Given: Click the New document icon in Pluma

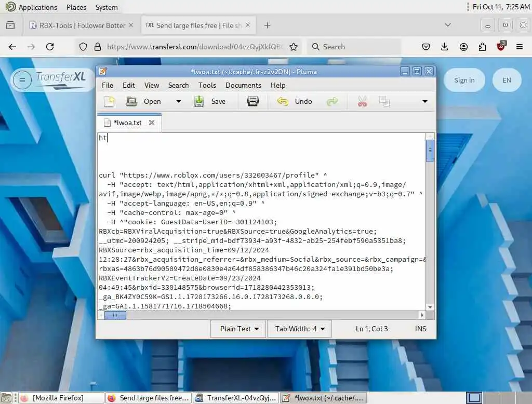Looking at the screenshot, I should pyautogui.click(x=109, y=101).
